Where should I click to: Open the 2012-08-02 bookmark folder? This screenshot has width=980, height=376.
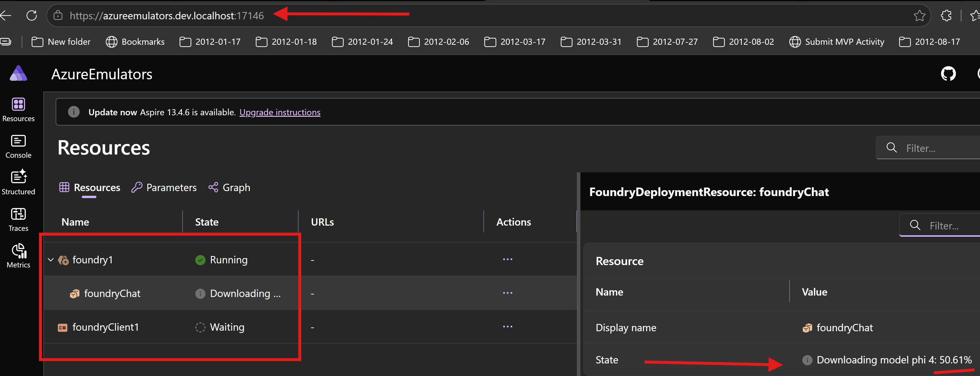[x=743, y=42]
